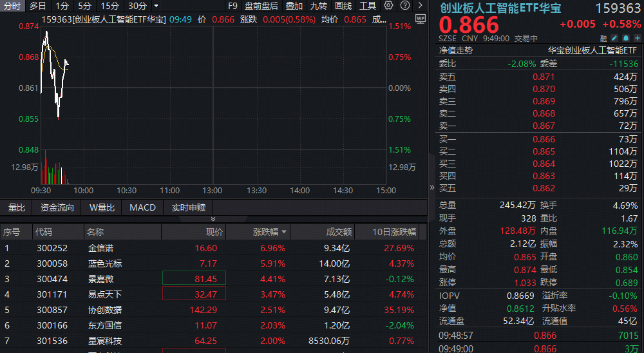Select the 1分 chart period
644x353 pixels.
point(62,6)
